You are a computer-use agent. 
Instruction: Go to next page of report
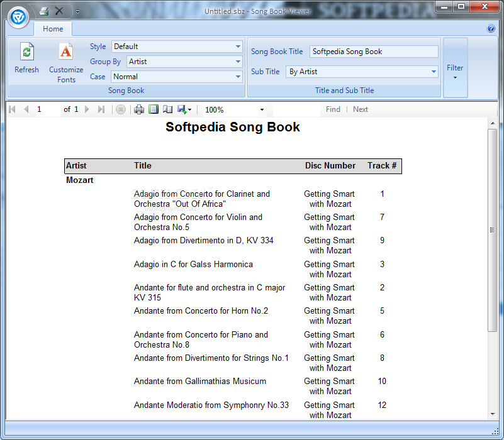tap(87, 109)
